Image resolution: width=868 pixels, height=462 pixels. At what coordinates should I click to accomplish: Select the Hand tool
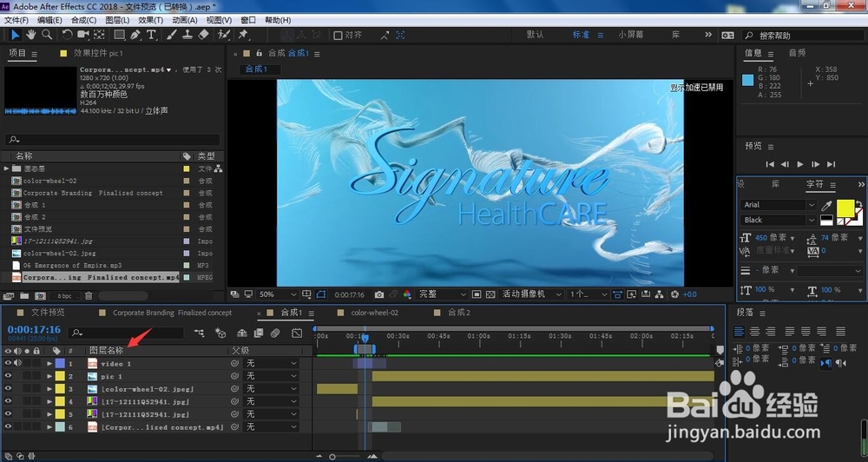[31, 35]
